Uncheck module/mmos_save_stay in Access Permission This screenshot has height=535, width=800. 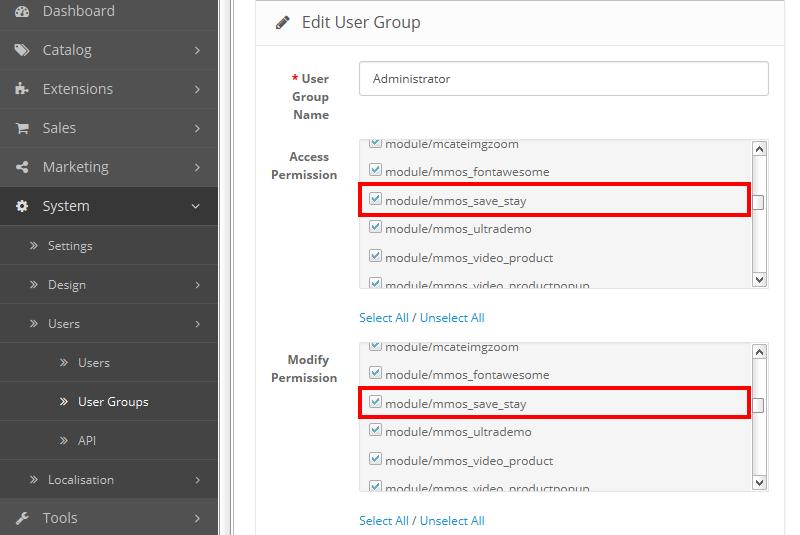376,200
